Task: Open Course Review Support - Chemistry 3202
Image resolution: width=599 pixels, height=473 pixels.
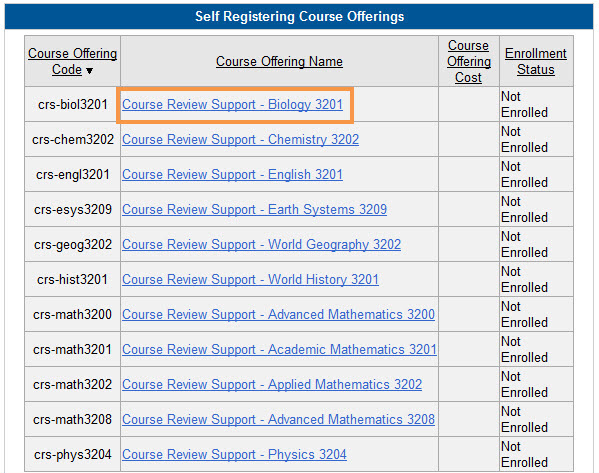Action: [240, 139]
